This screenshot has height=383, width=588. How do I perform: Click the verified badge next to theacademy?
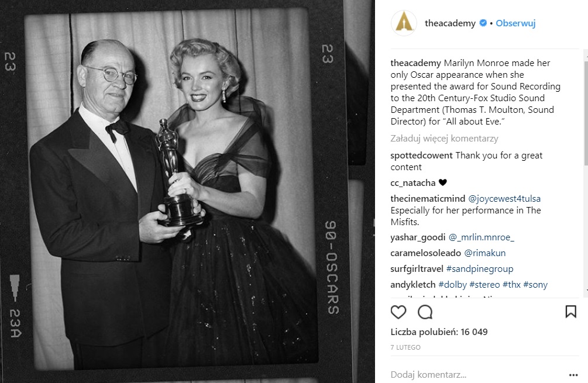[x=483, y=23]
